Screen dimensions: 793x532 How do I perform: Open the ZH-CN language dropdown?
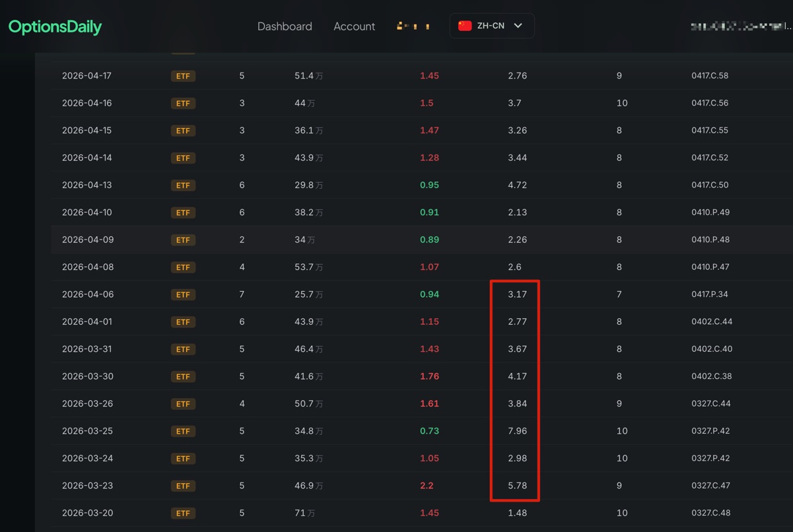click(x=492, y=26)
